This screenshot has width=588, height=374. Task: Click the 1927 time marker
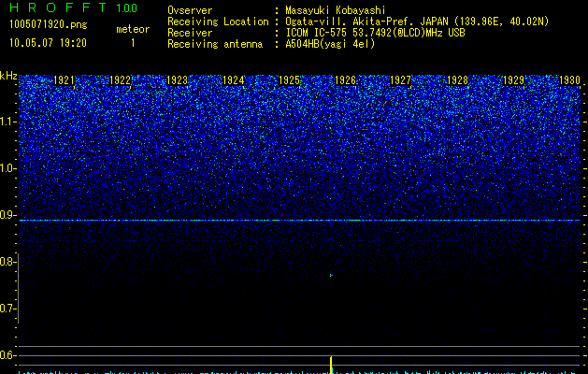pos(401,80)
